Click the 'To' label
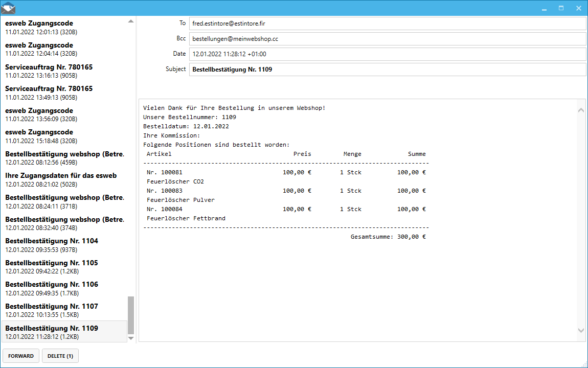This screenshot has height=368, width=588. (182, 23)
